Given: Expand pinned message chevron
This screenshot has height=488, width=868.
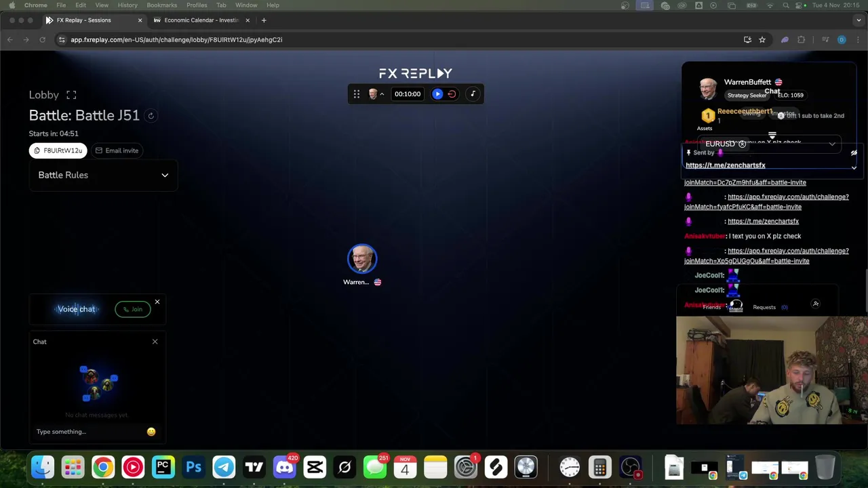Looking at the screenshot, I should pyautogui.click(x=854, y=167).
